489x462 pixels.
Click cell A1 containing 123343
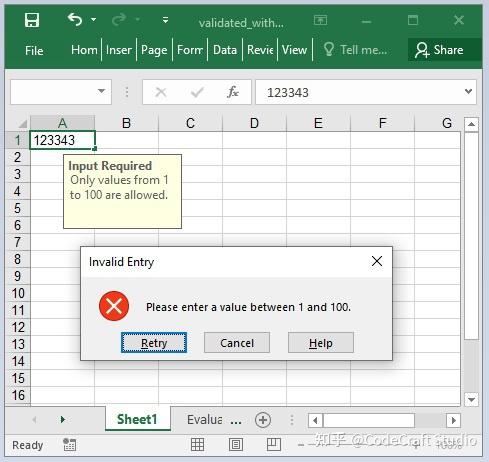[x=62, y=140]
